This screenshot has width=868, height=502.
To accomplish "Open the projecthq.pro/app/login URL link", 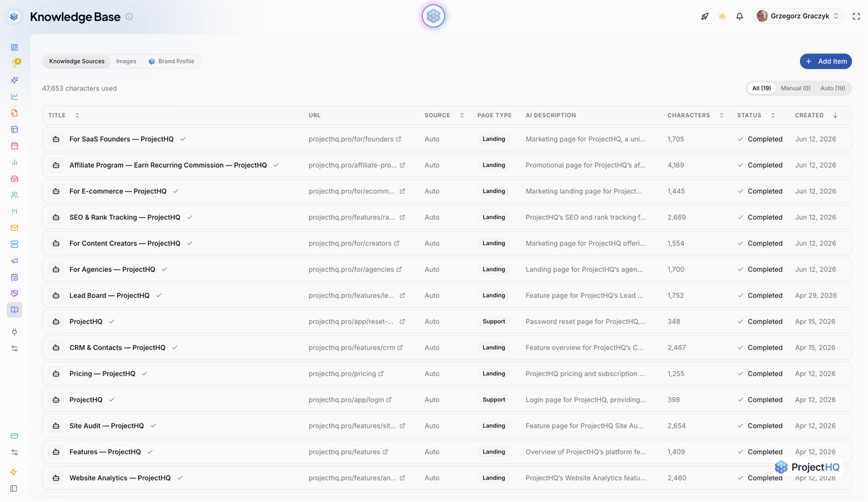I will pos(350,400).
